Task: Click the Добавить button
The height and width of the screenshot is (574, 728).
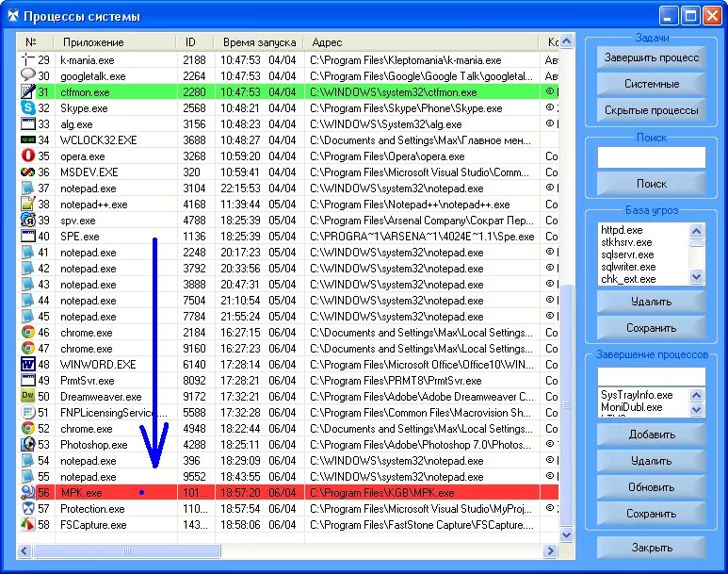Action: coord(651,435)
